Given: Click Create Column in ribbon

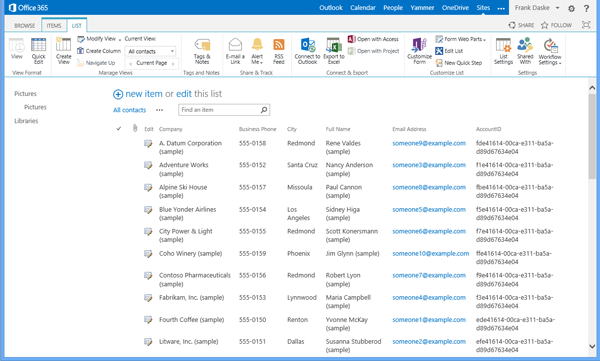Looking at the screenshot, I should 99,51.
